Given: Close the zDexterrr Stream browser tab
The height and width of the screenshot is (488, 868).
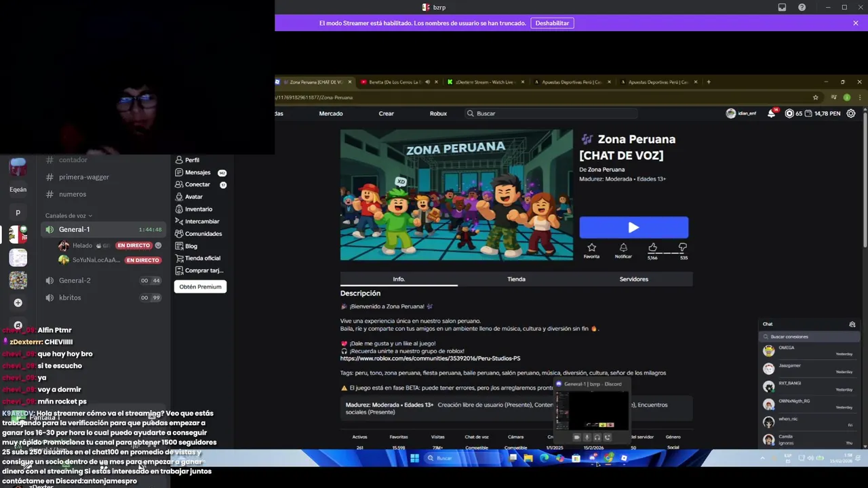Looking at the screenshot, I should 523,82.
